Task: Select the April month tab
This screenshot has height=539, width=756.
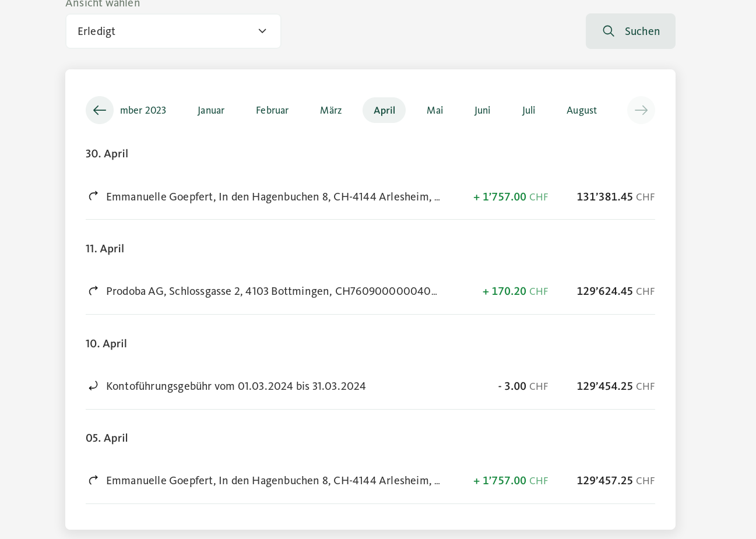Action: click(x=384, y=110)
